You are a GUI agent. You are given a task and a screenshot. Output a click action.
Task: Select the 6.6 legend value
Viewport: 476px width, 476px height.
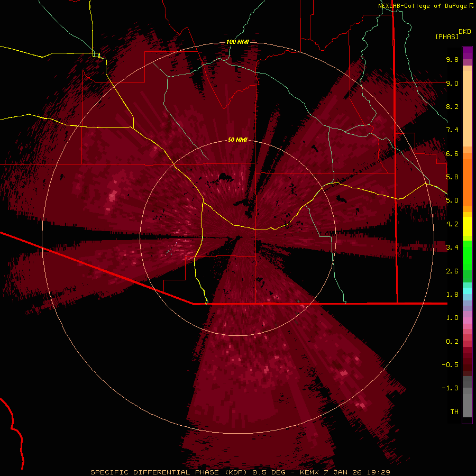452,153
